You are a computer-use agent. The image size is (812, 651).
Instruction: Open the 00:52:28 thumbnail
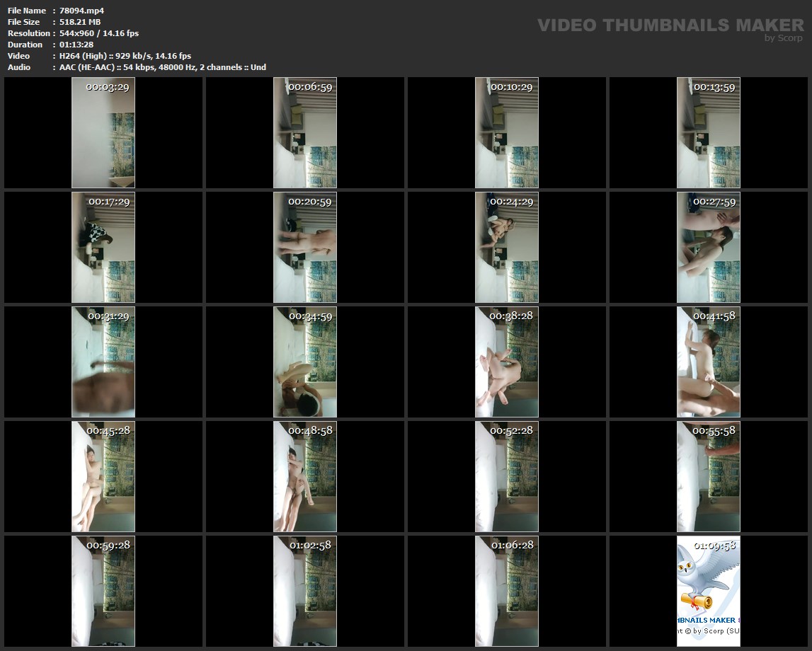tap(507, 476)
